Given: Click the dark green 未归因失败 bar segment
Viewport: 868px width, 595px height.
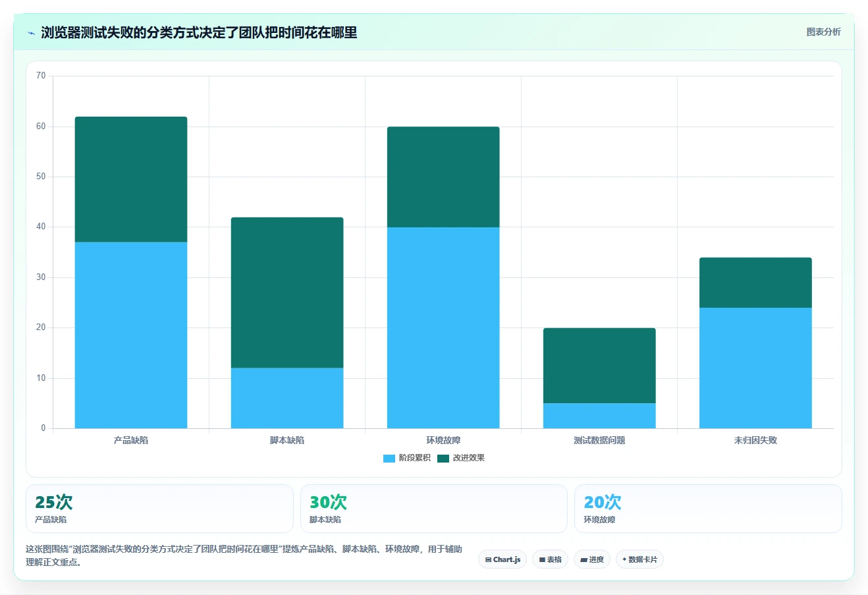Looking at the screenshot, I should click(x=755, y=283).
